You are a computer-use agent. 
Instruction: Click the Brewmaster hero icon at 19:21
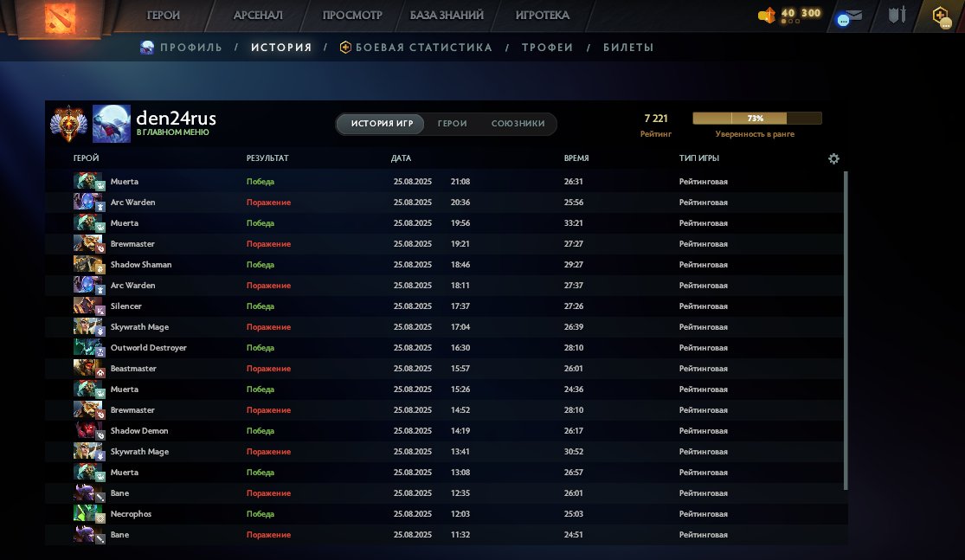pyautogui.click(x=88, y=244)
